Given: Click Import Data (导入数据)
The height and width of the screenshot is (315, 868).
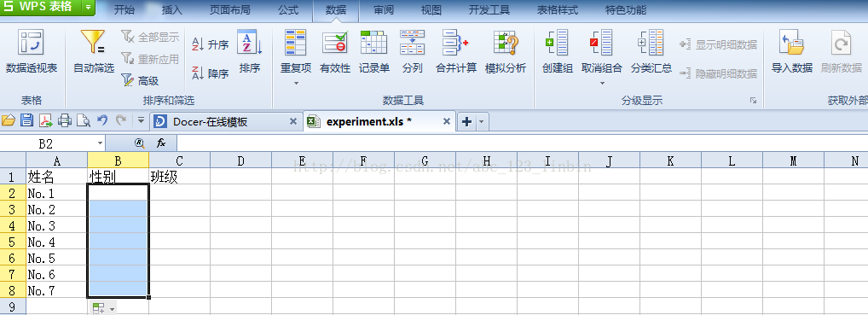Looking at the screenshot, I should pos(791,52).
